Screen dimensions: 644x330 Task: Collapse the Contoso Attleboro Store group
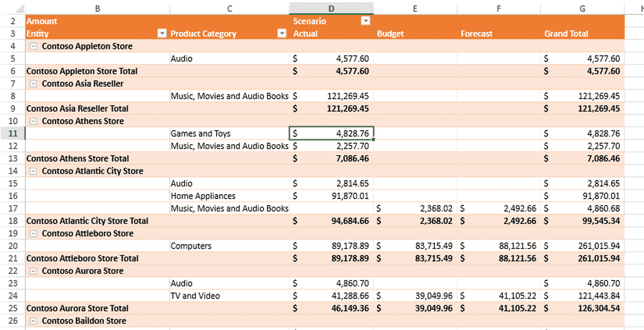pos(34,234)
